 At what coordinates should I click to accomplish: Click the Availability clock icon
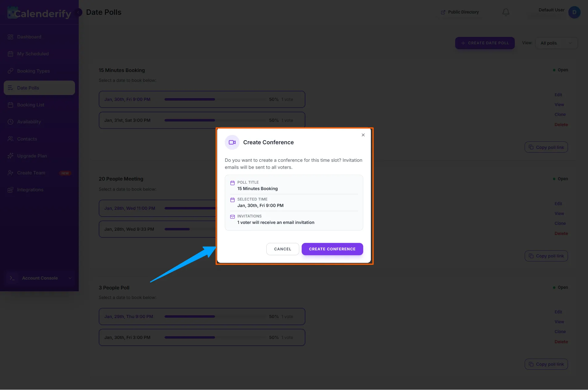pos(10,122)
